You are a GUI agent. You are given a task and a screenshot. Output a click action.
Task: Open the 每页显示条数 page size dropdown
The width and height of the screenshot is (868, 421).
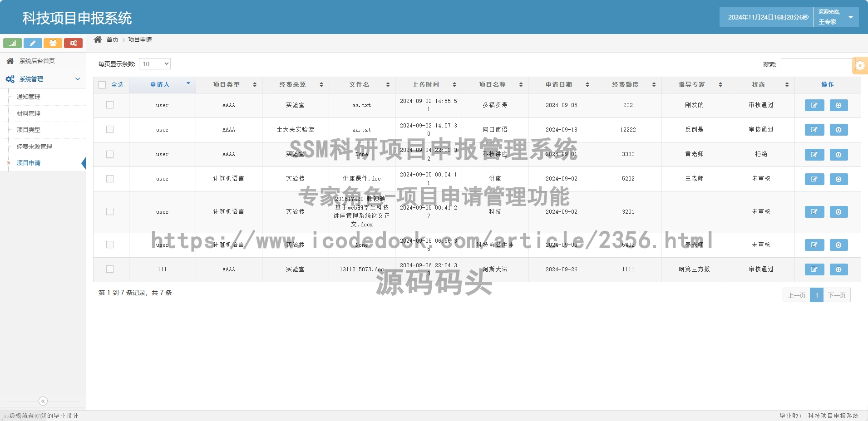[155, 64]
